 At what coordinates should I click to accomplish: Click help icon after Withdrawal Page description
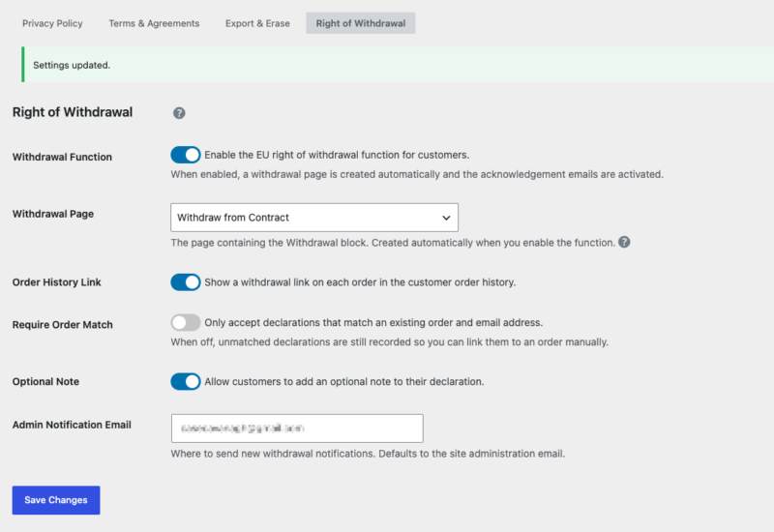(x=624, y=243)
